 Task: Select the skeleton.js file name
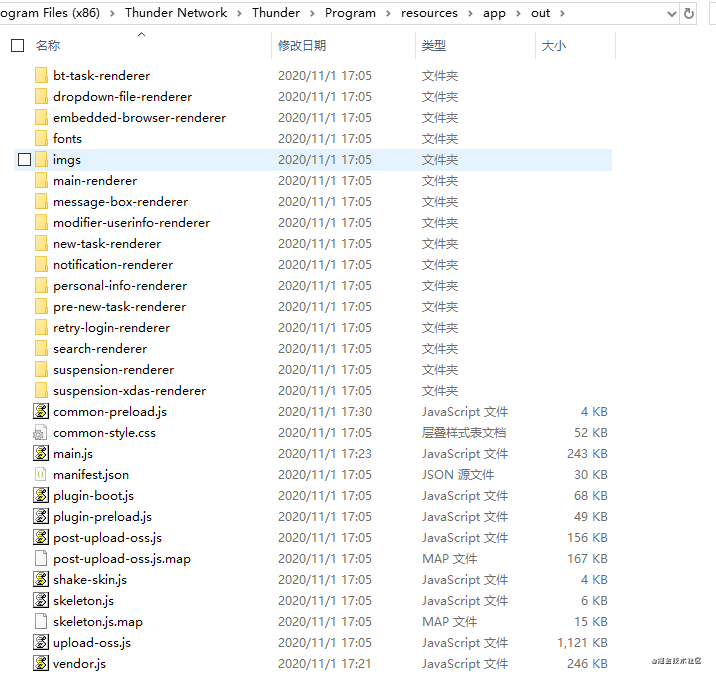tap(84, 600)
